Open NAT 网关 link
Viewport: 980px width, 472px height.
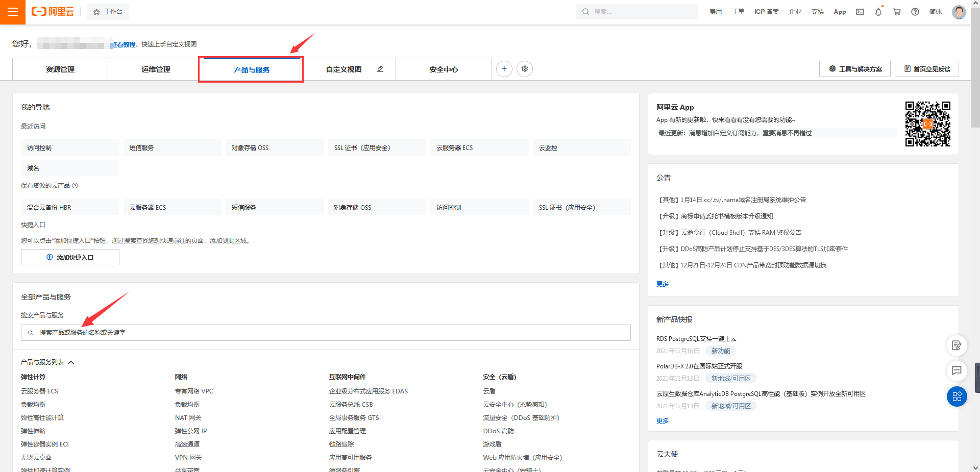pos(188,418)
